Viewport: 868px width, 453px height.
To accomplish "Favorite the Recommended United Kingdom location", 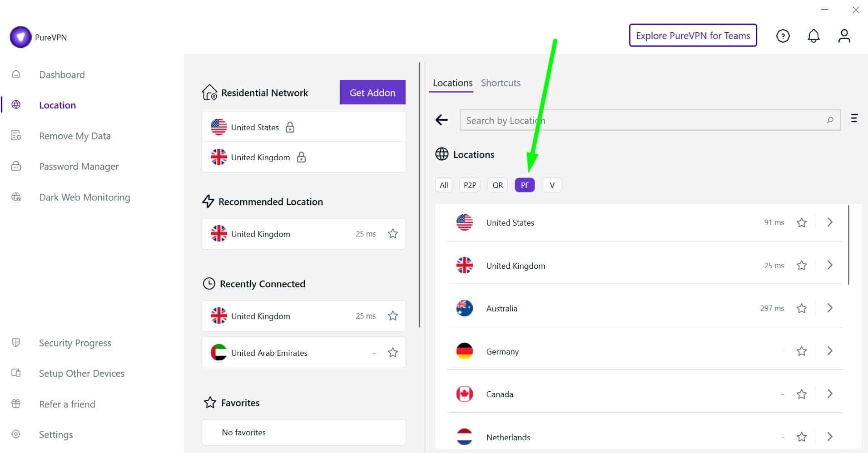I will [393, 234].
